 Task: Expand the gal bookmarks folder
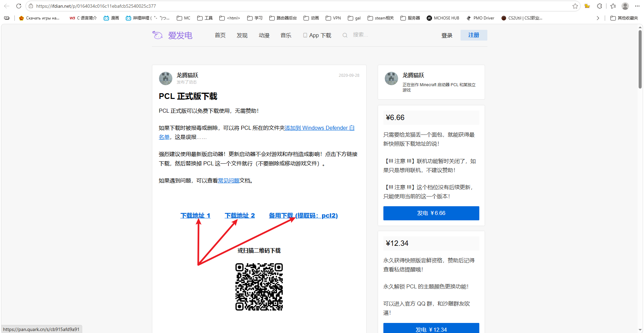point(354,18)
